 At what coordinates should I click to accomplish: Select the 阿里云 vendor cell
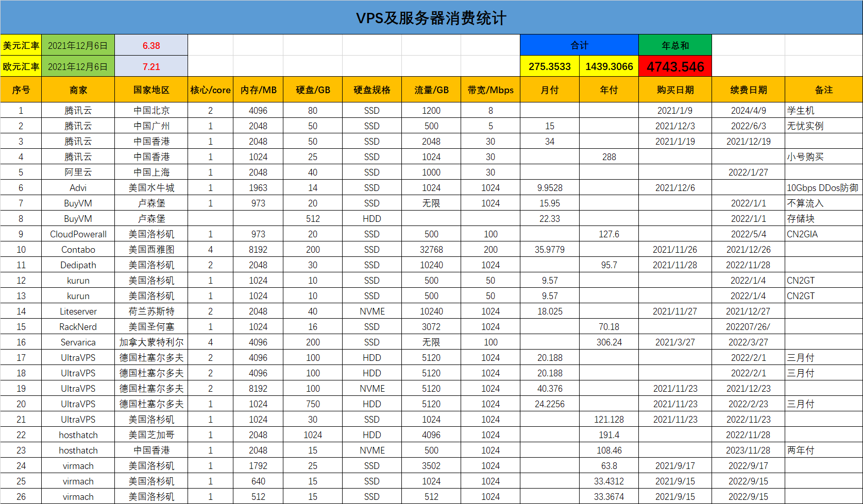pyautogui.click(x=78, y=172)
